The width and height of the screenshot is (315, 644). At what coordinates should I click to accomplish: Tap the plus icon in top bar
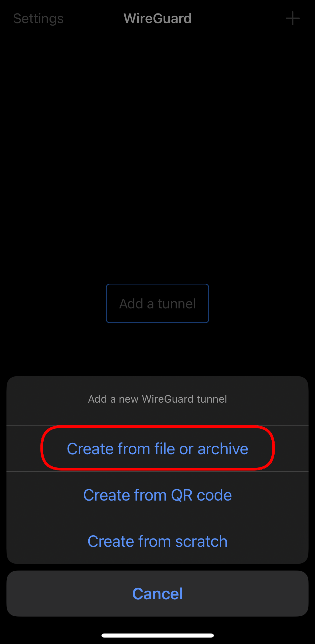(292, 19)
